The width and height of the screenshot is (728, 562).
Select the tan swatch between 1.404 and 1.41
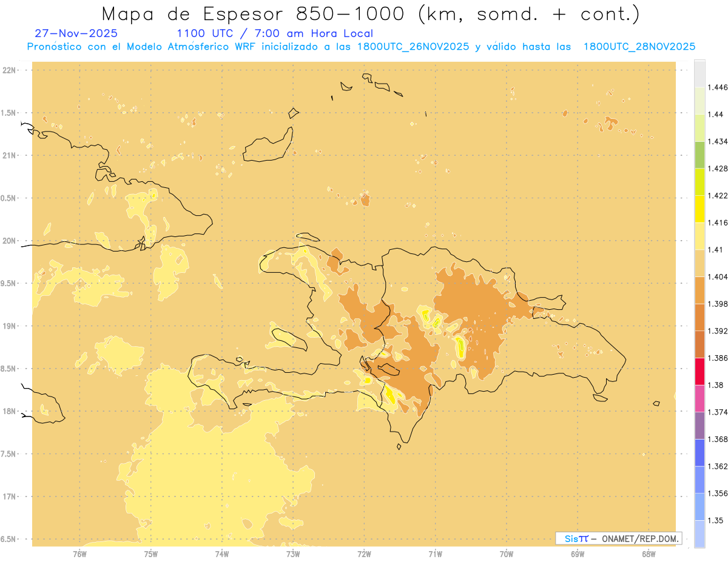(x=699, y=263)
